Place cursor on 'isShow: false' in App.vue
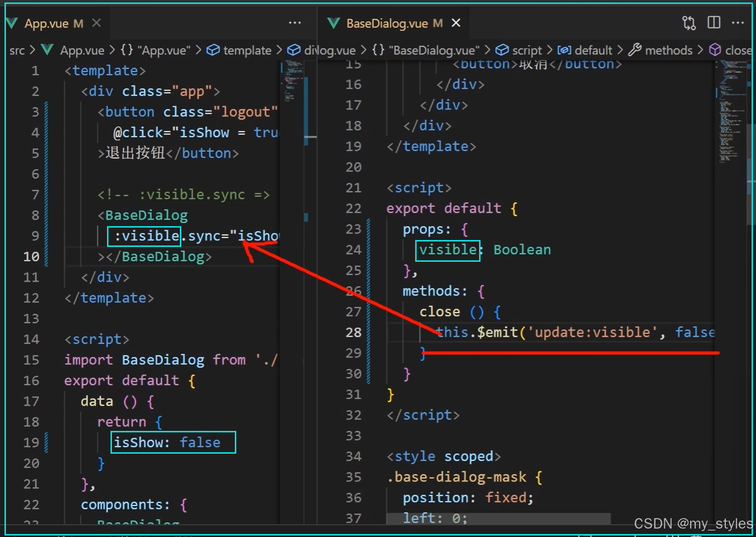Image resolution: width=756 pixels, height=537 pixels. (x=167, y=442)
